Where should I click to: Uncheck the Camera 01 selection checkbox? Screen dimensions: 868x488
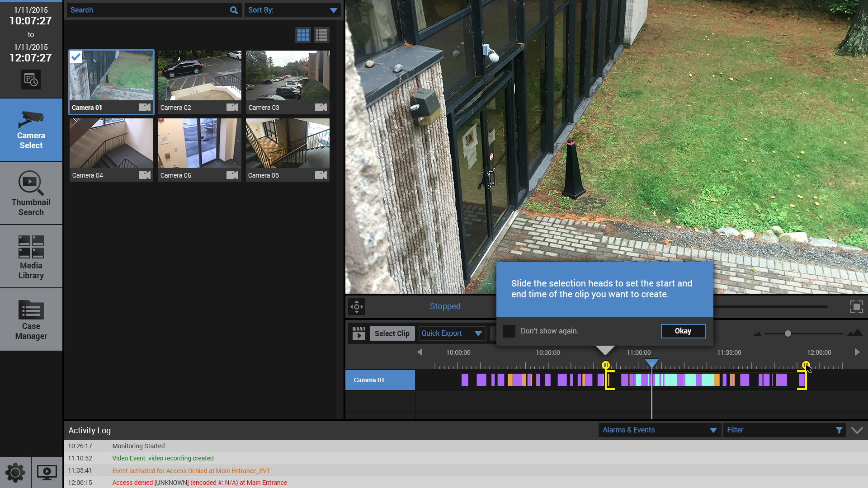tap(76, 57)
